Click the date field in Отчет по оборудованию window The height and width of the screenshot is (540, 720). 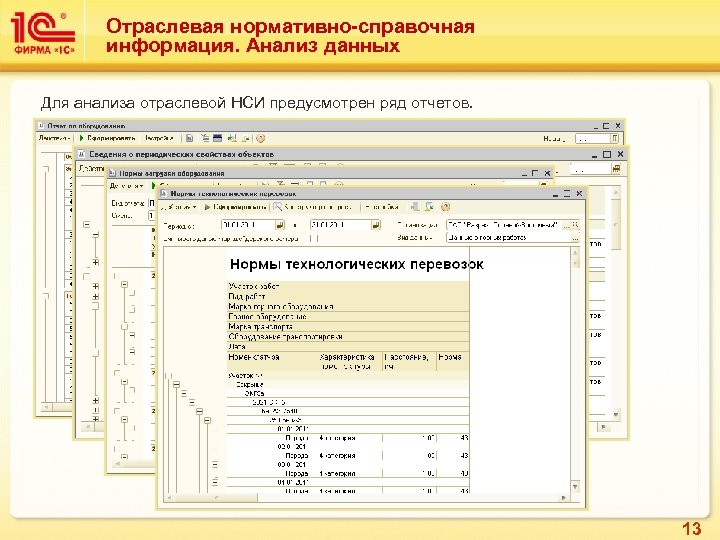click(x=592, y=139)
